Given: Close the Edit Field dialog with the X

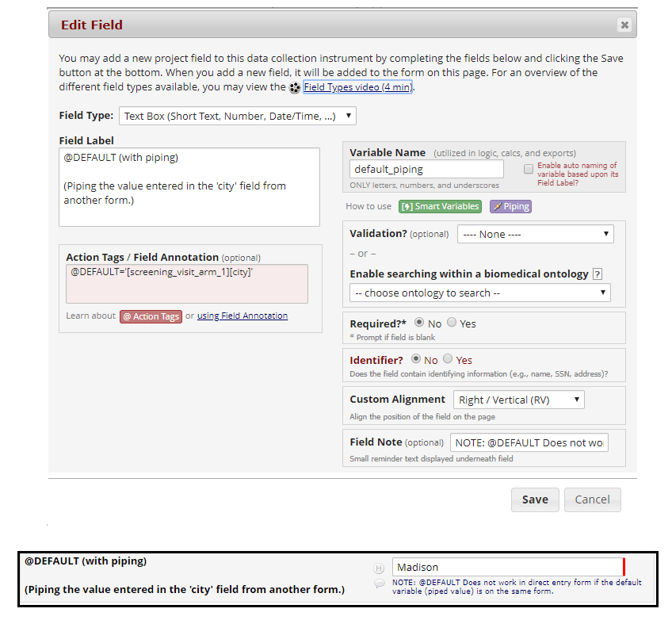Looking at the screenshot, I should (x=624, y=24).
